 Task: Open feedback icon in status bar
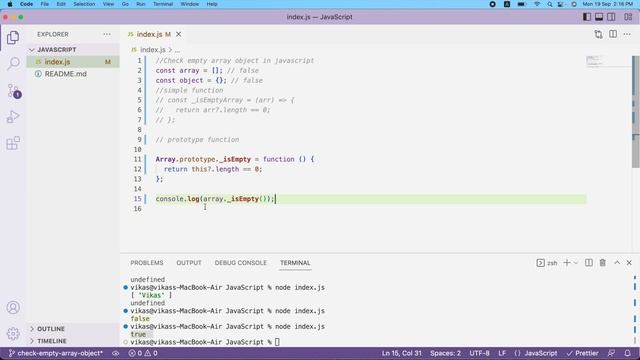point(611,353)
